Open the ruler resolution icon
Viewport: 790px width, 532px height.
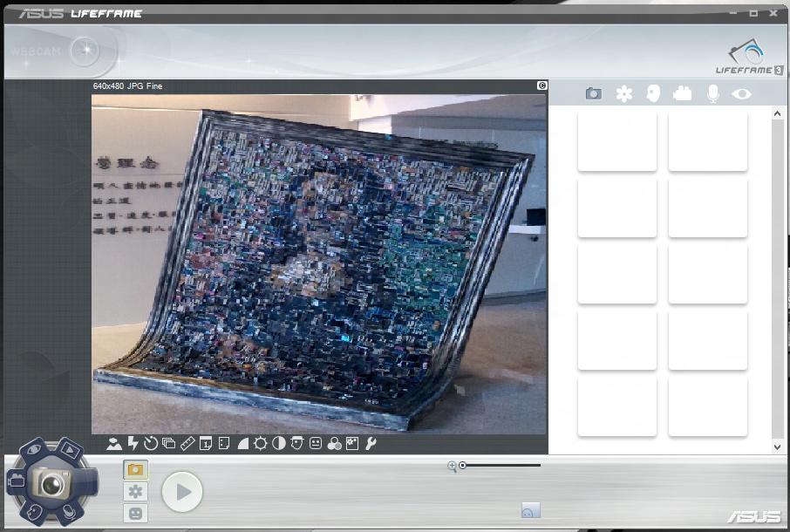[x=187, y=443]
